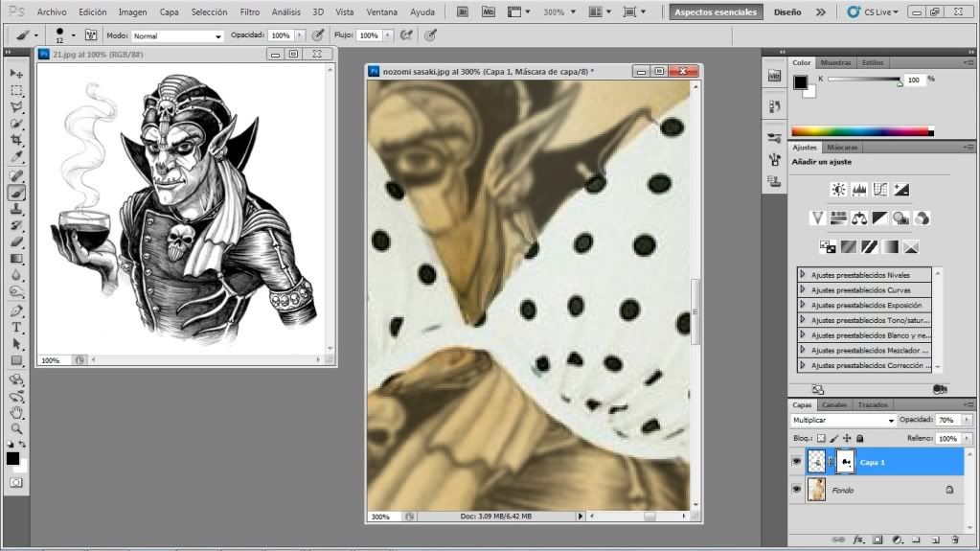
Task: Hide Fondo layer visibility
Action: click(796, 490)
